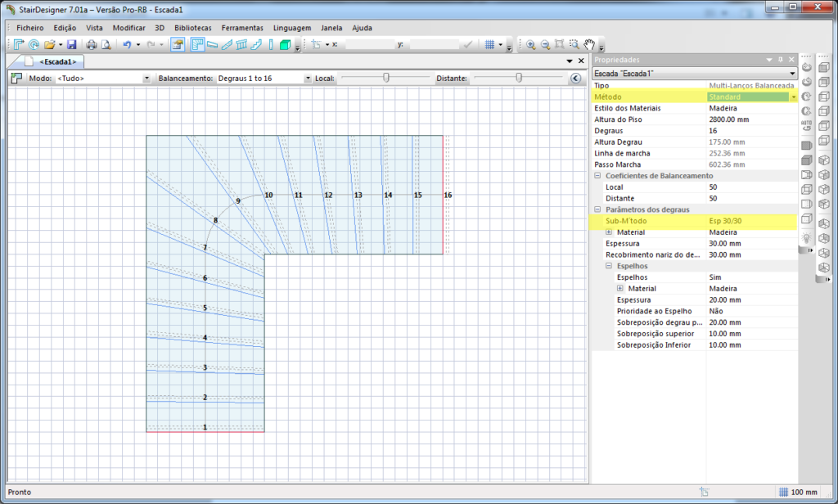Screen dimensions: 838x504
Task: Toggle the Properties panel toolbar button
Action: 177,44
